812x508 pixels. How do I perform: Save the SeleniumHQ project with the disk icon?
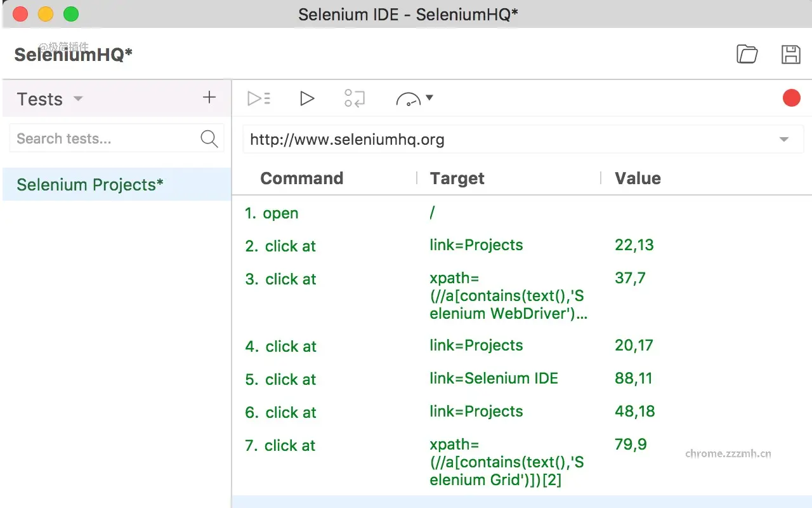[x=790, y=55]
